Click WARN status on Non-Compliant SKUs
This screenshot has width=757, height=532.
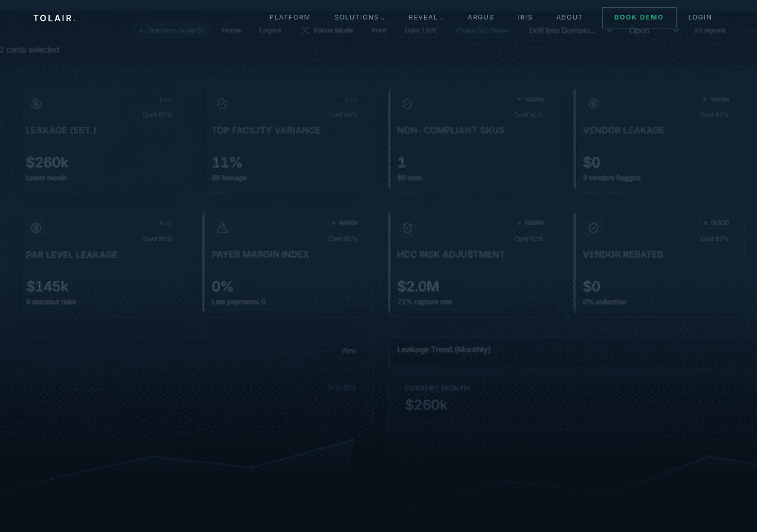[530, 99]
